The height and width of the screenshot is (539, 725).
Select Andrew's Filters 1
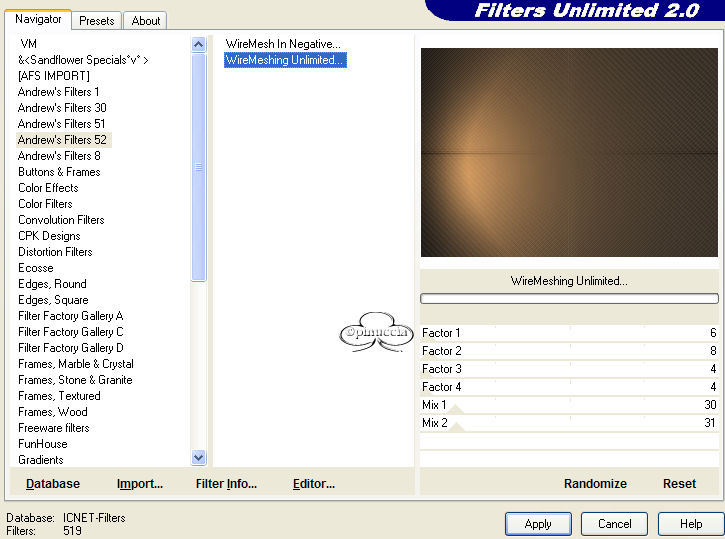point(58,92)
